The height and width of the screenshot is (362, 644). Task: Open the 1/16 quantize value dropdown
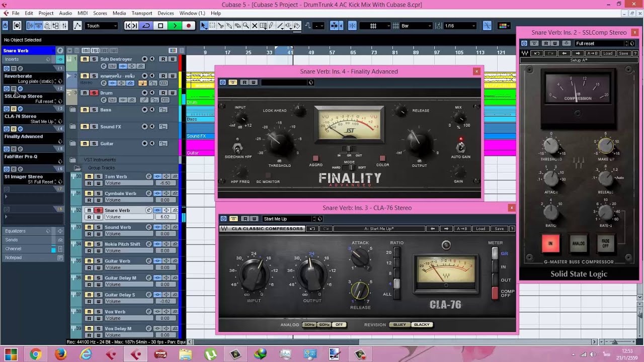[x=460, y=26]
